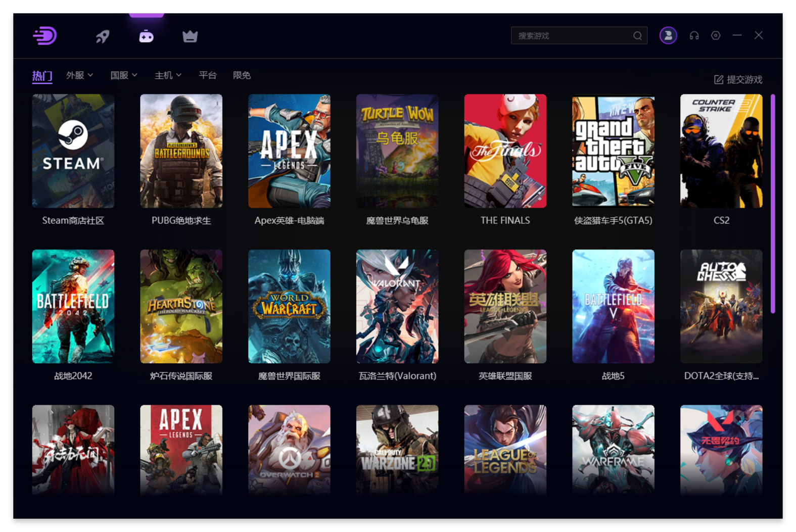Image resolution: width=796 pixels, height=532 pixels.
Task: Open the CS2 game cover
Action: pyautogui.click(x=721, y=151)
